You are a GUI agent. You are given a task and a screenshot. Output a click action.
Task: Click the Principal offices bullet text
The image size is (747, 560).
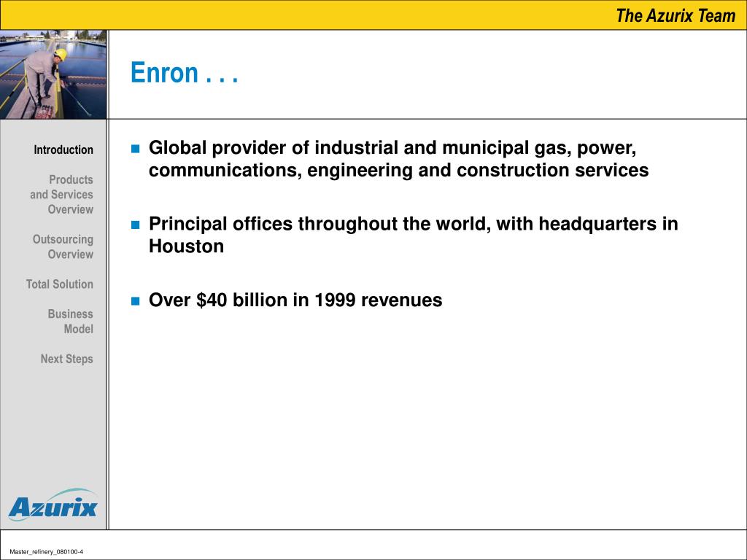click(x=413, y=235)
